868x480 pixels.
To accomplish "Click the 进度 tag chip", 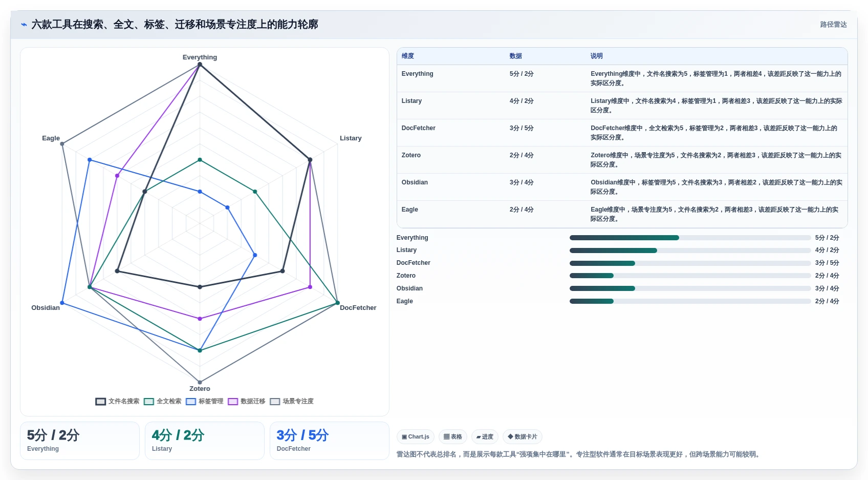I will click(485, 437).
